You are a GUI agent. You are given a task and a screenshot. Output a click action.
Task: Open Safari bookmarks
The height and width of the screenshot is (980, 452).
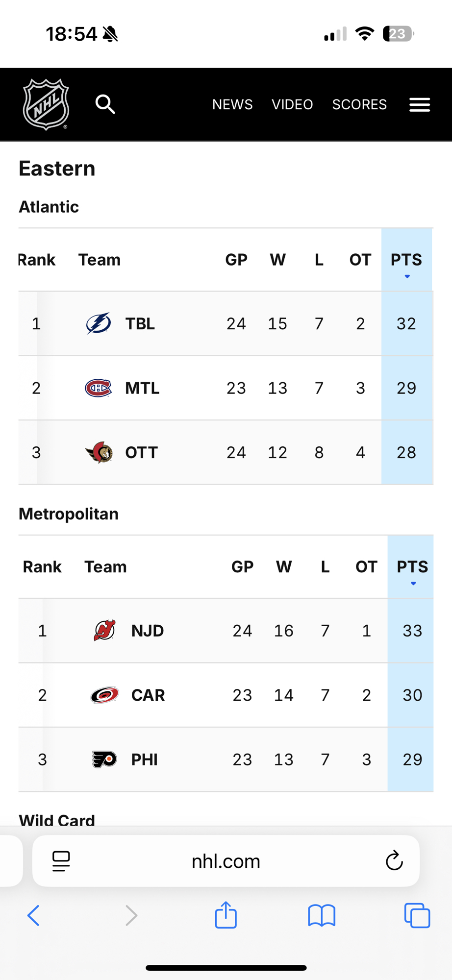coord(322,915)
